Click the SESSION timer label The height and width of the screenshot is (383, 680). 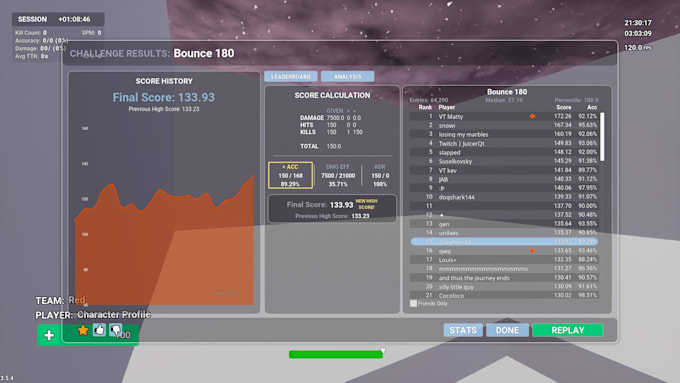pyautogui.click(x=32, y=19)
